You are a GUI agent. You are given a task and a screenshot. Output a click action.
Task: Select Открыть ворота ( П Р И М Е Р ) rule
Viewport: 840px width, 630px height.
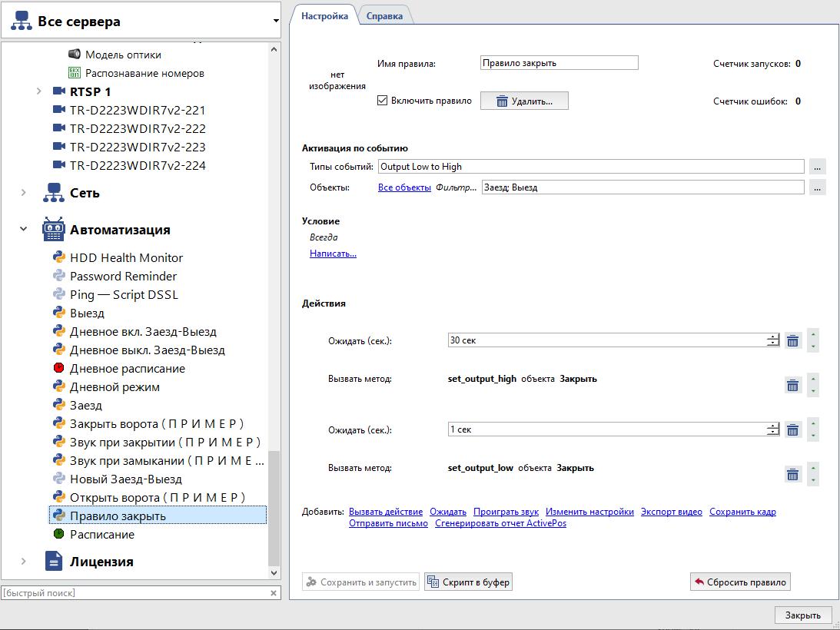158,498
